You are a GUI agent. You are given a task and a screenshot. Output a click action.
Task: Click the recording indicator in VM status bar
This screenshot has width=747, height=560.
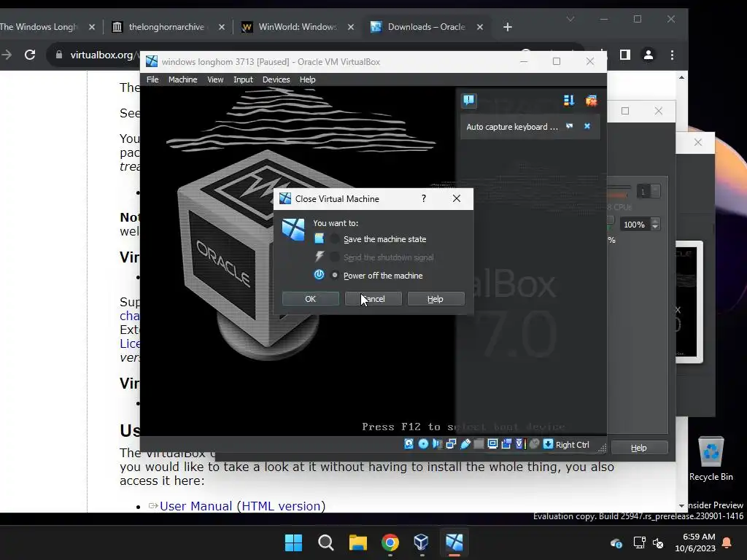[x=506, y=444]
